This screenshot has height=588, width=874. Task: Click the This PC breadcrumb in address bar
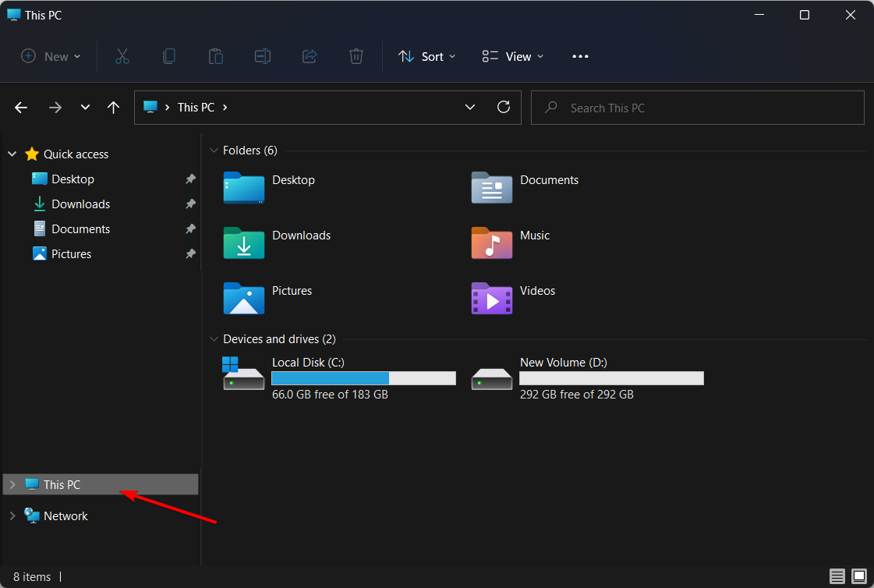(196, 108)
